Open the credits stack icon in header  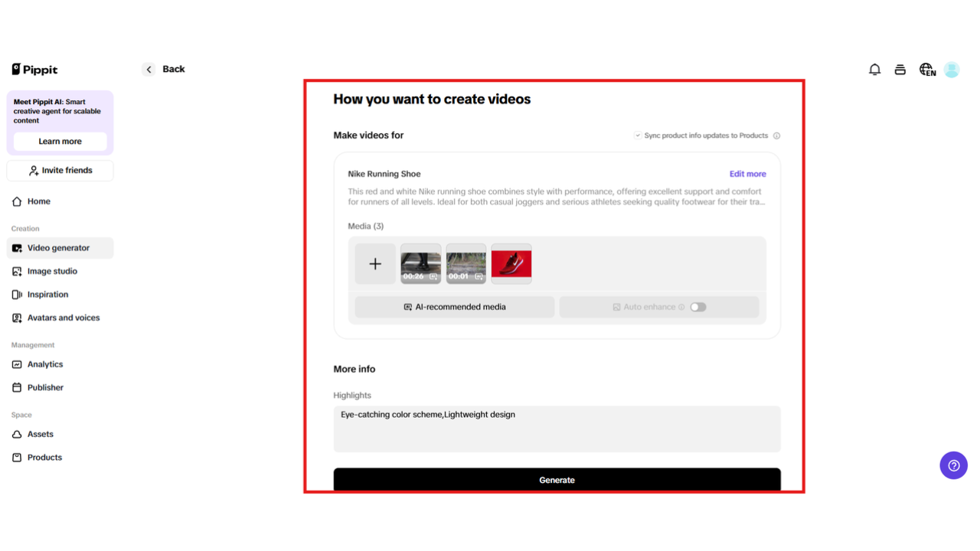click(900, 70)
